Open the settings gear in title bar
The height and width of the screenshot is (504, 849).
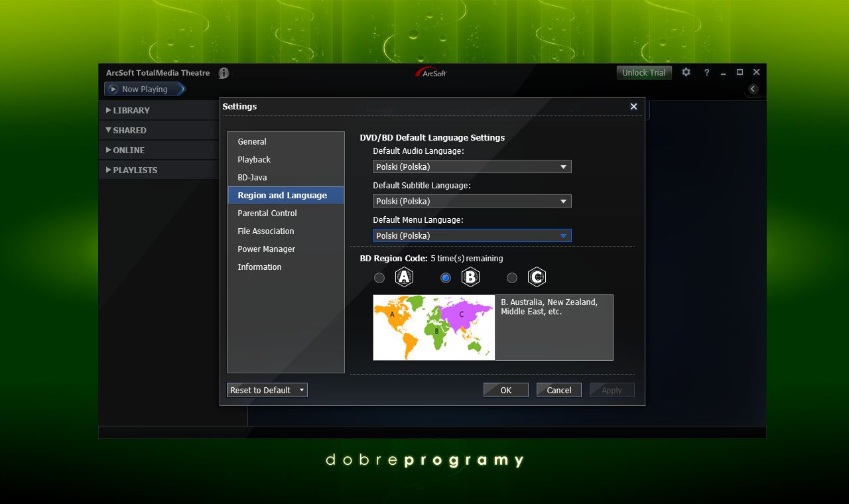[x=686, y=72]
